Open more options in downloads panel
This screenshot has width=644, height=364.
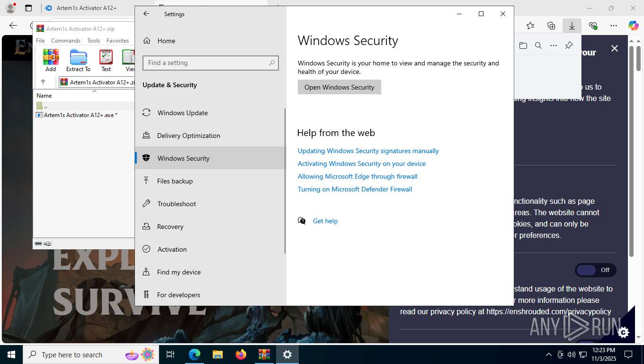(554, 45)
